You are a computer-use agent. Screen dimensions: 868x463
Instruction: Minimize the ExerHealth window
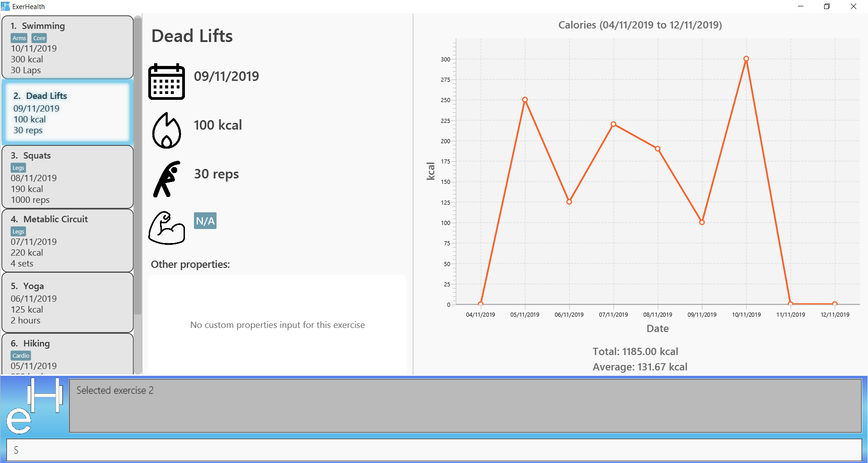click(801, 6)
